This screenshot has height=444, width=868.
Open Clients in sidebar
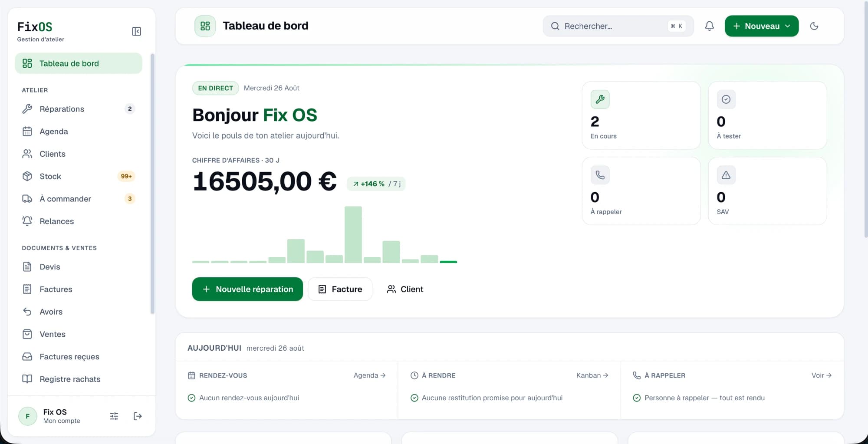pyautogui.click(x=79, y=154)
